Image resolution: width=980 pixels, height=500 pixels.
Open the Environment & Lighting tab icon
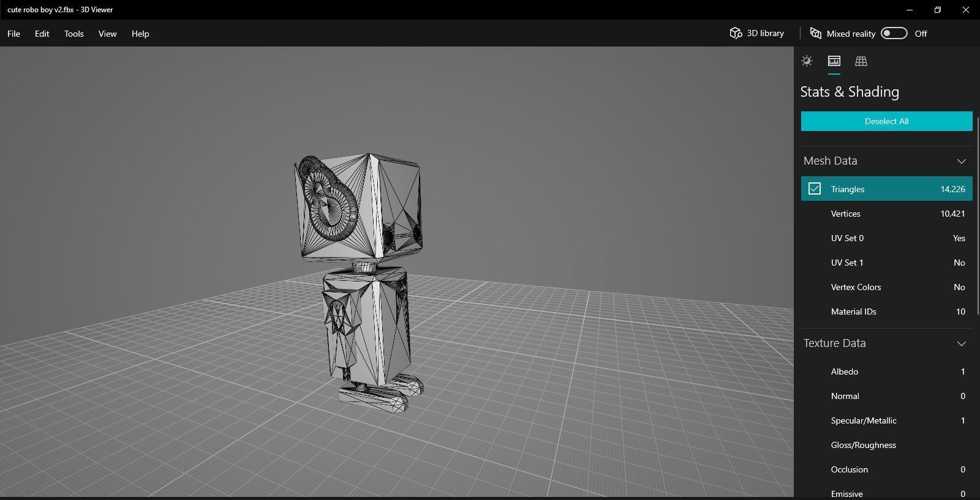click(x=807, y=61)
